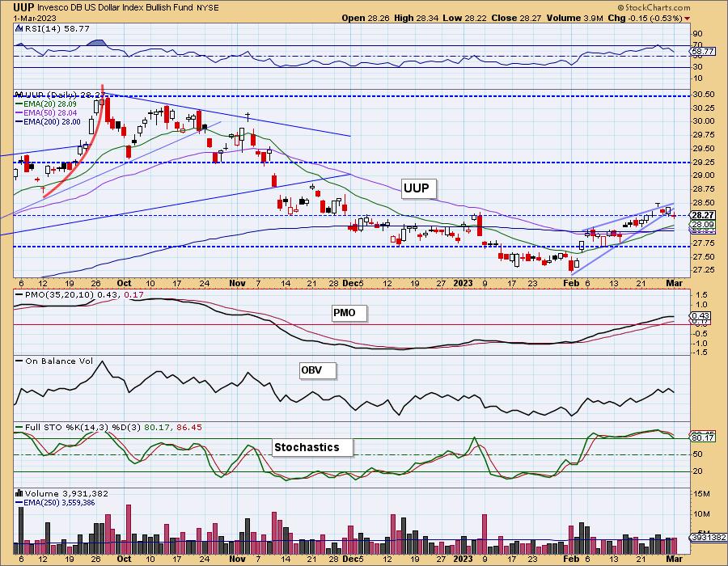Viewport: 728px width, 566px height.
Task: Select the 'Open 28.26' value
Action: 366,18
